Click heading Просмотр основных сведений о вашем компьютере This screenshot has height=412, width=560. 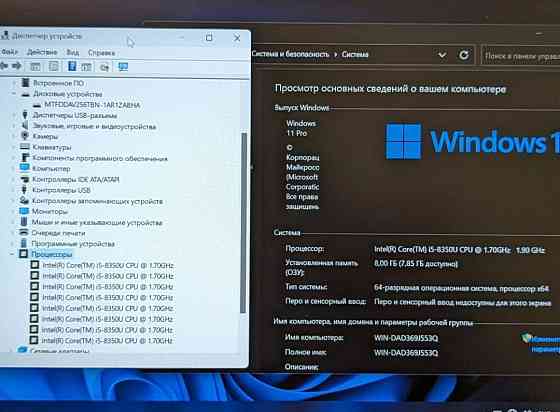click(x=390, y=89)
